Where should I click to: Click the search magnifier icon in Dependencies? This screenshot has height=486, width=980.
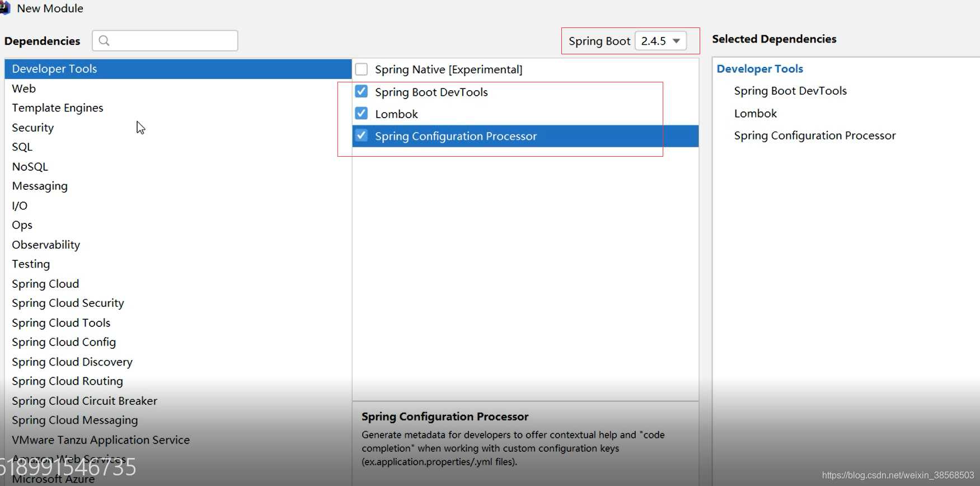(x=104, y=40)
